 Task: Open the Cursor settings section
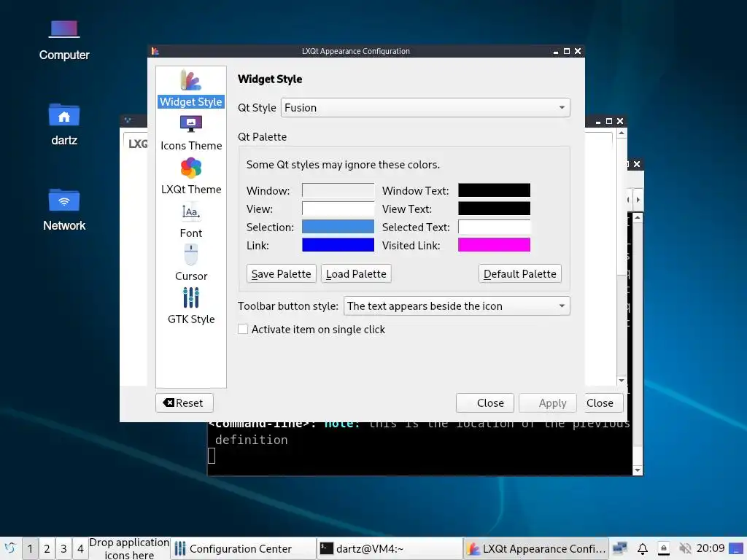click(190, 263)
